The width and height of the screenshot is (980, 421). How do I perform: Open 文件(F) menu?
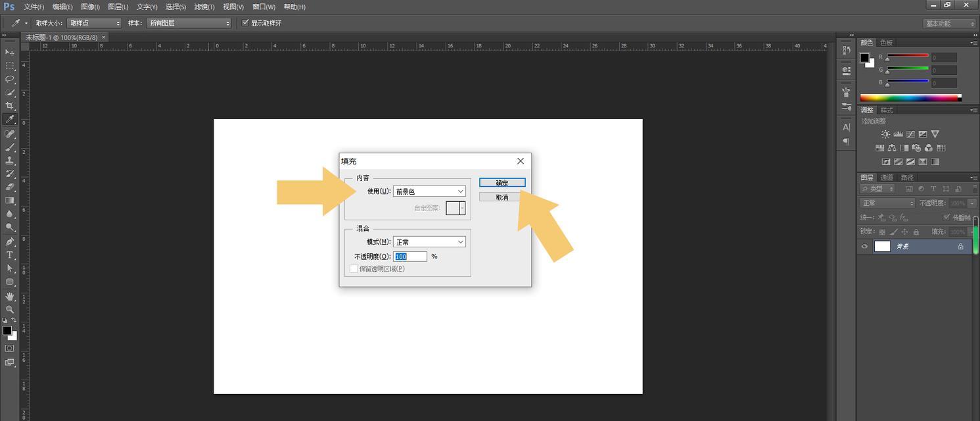[34, 7]
